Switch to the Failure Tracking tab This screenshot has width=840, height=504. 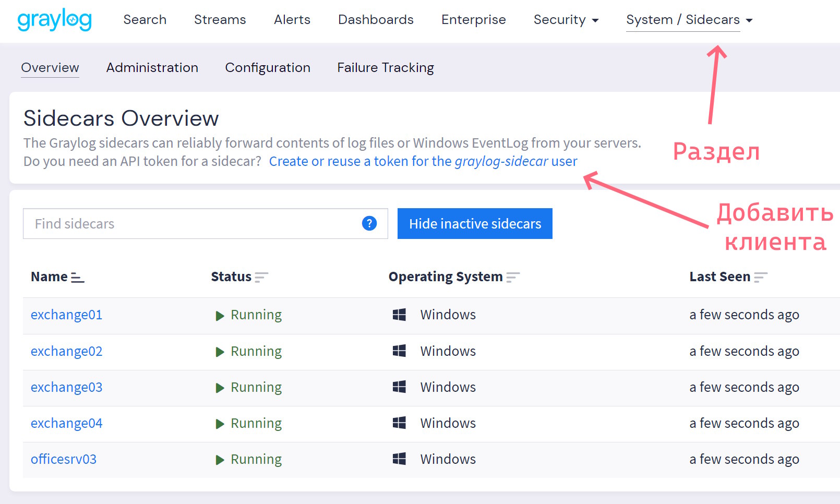click(386, 68)
